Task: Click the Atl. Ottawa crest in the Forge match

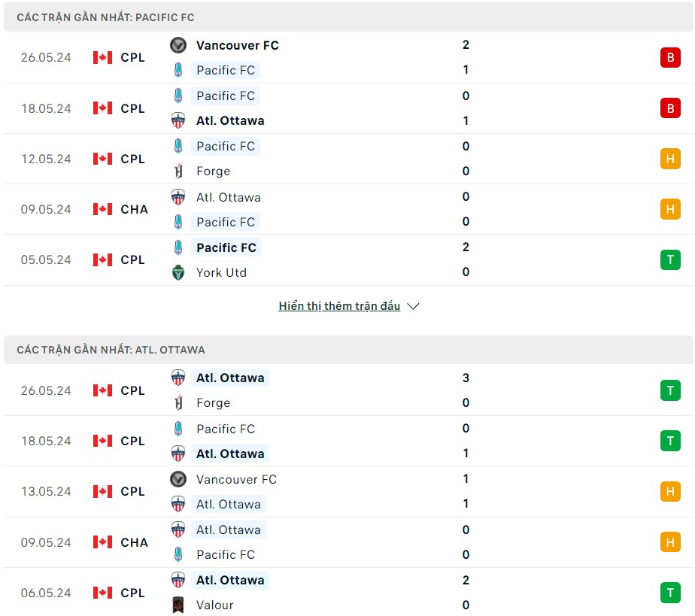Action: (x=178, y=378)
